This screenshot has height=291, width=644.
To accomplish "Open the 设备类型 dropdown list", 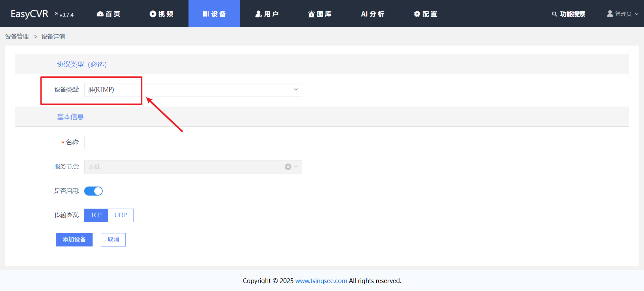I will point(193,90).
